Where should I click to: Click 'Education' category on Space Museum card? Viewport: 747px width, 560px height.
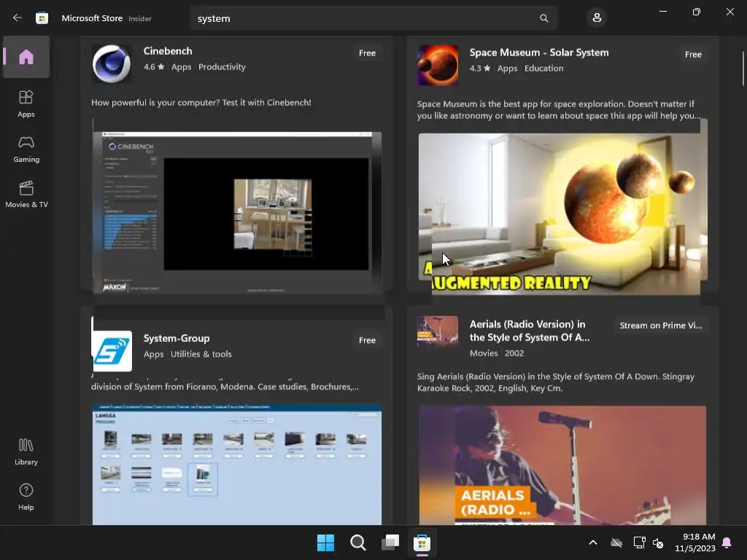543,68
